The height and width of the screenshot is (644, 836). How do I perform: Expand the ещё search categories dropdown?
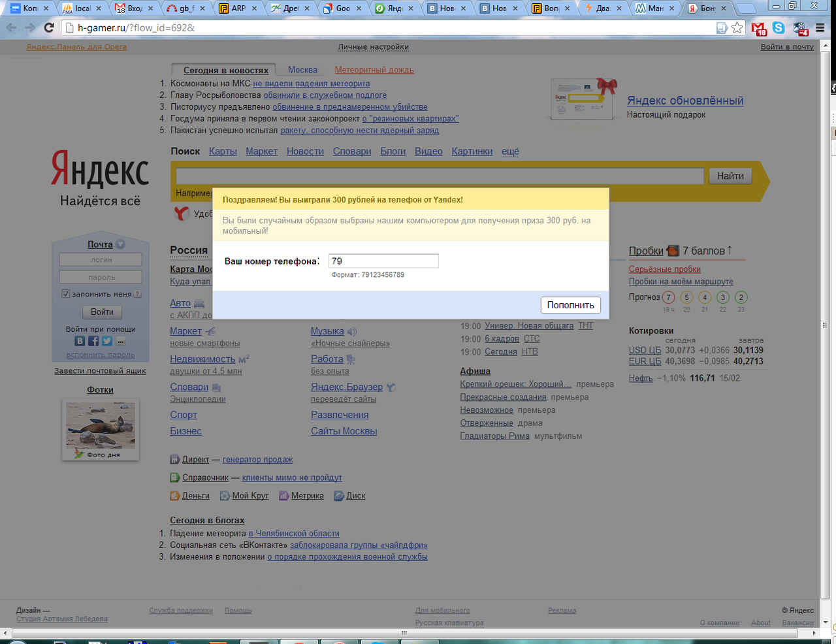click(x=510, y=152)
